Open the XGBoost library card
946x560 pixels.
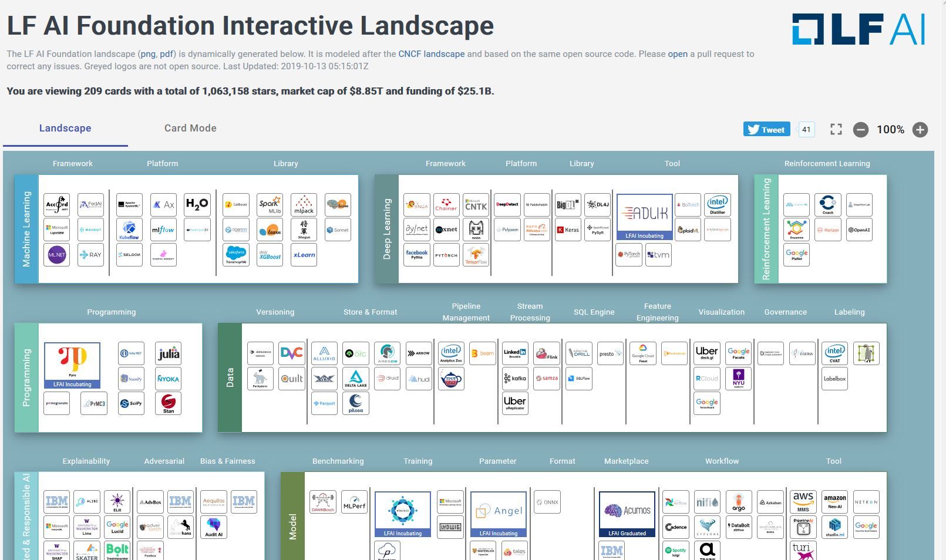click(270, 255)
